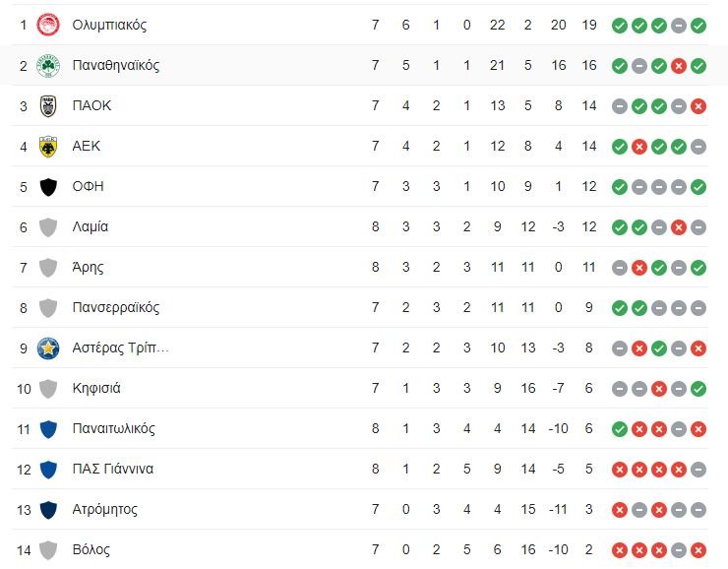This screenshot has width=728, height=569.
Task: Click the green win icon in Κηφισιά form
Action: 698,389
